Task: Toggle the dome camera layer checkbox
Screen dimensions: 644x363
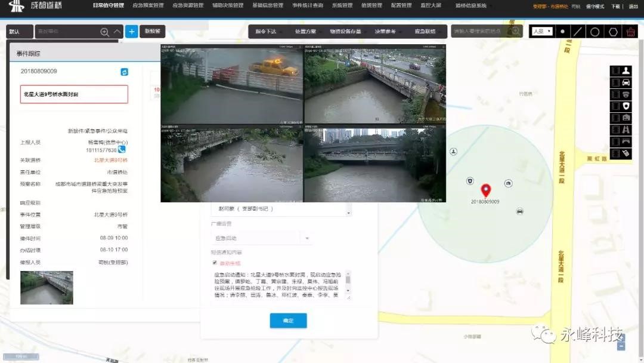Action: [615, 94]
